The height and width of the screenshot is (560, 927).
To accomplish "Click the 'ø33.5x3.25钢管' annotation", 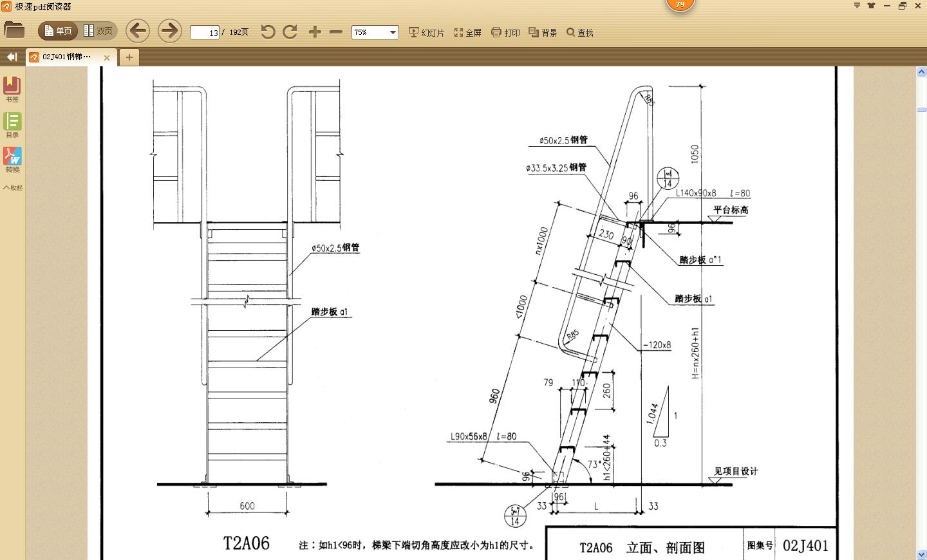I will click(x=556, y=167).
